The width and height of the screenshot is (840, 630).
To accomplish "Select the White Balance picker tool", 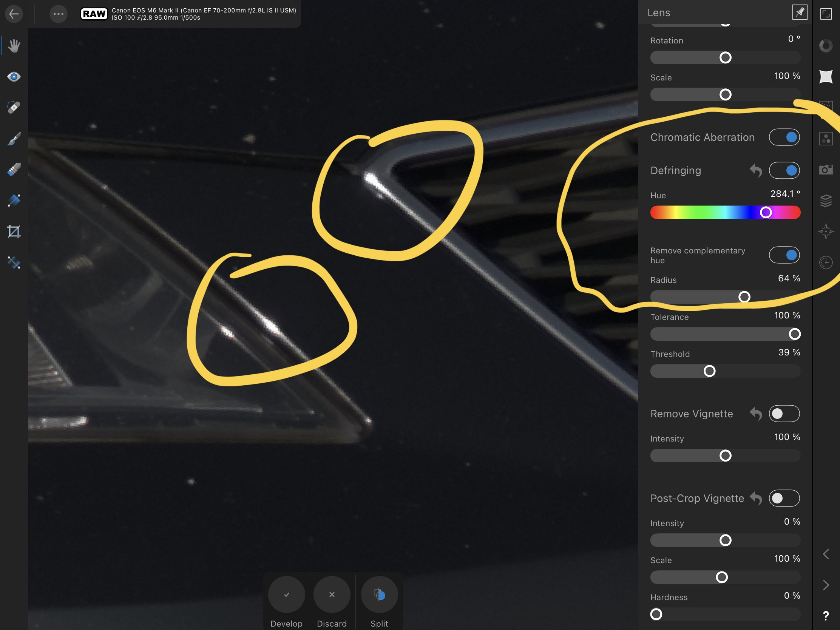I will pyautogui.click(x=14, y=263).
